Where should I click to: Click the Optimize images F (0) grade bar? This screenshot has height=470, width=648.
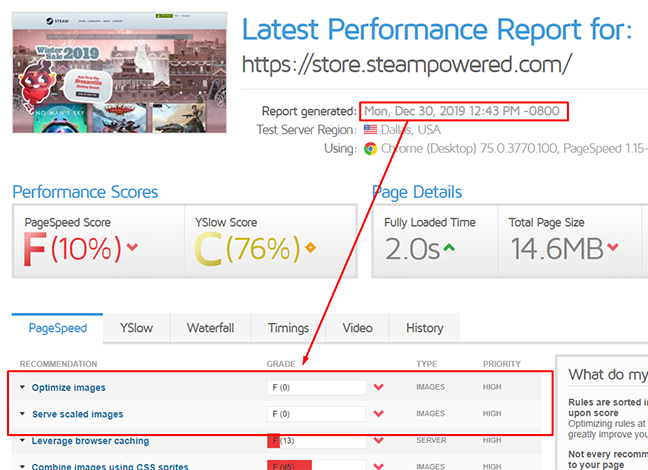(317, 387)
